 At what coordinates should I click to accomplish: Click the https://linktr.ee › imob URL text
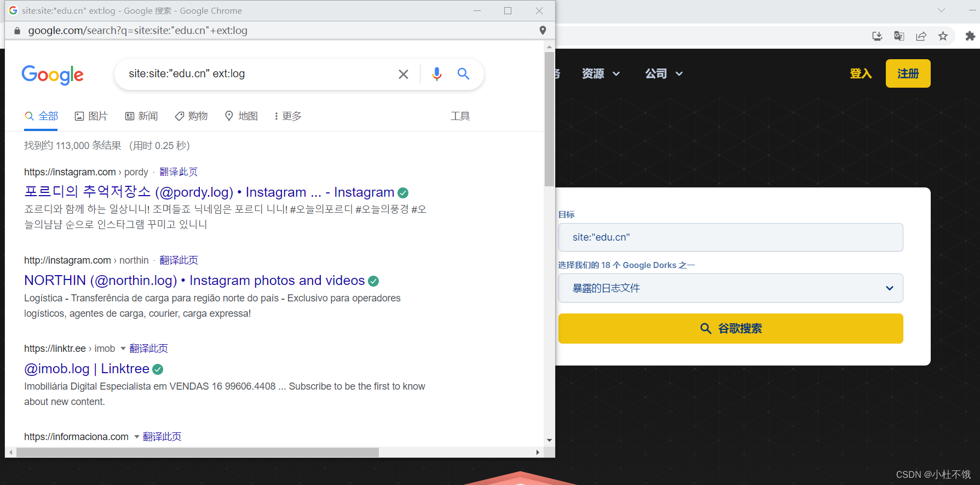(x=70, y=349)
